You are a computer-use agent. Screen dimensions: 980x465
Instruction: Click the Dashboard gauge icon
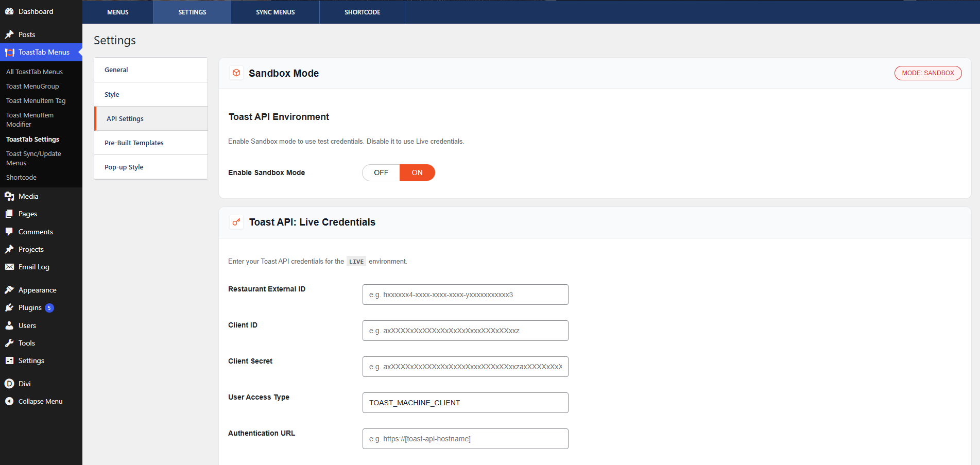coord(9,11)
